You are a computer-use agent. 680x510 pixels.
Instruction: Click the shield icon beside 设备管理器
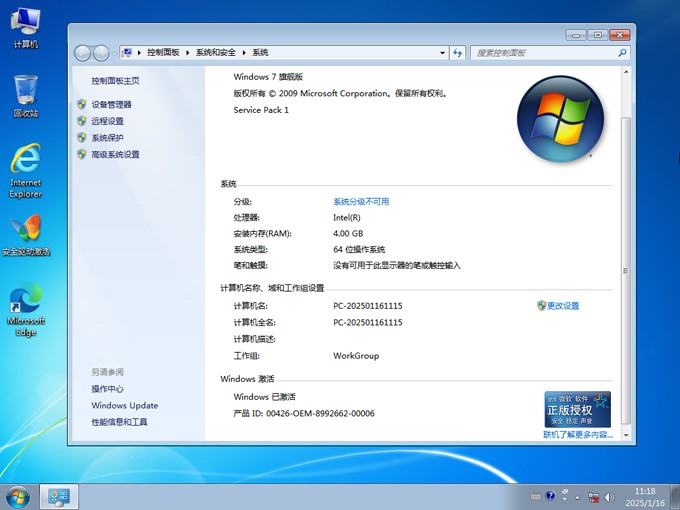[x=82, y=104]
